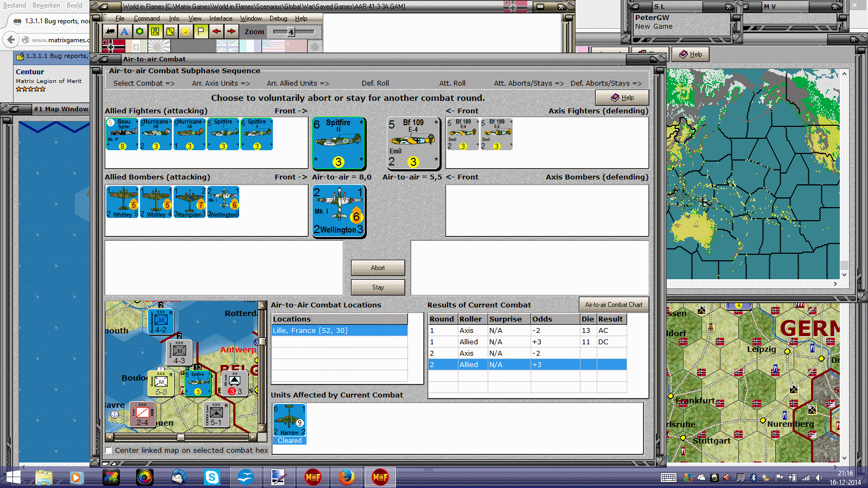
Task: Select the round 2 Axis result row
Action: point(527,353)
